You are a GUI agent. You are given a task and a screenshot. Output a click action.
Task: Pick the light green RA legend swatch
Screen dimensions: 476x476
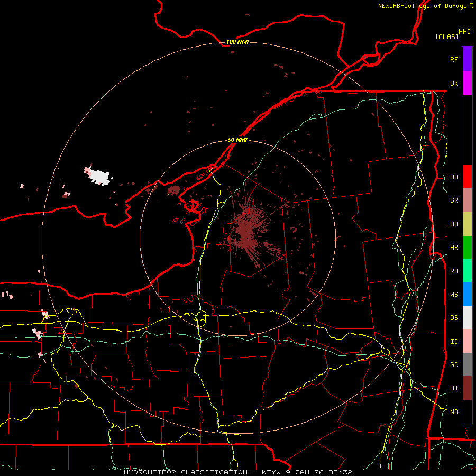pyautogui.click(x=467, y=271)
